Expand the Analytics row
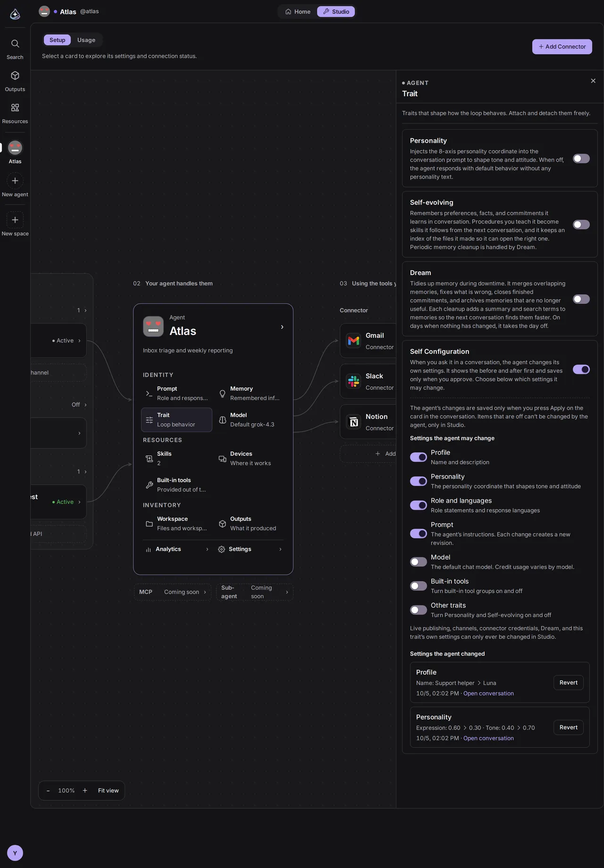The image size is (604, 868). coord(177,549)
